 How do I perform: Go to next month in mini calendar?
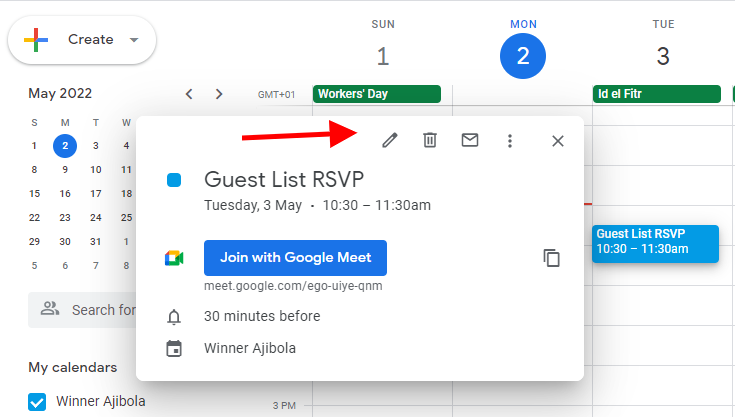coord(219,94)
